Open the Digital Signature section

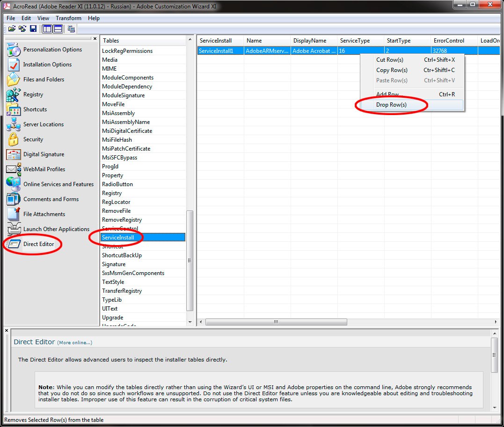coord(44,154)
